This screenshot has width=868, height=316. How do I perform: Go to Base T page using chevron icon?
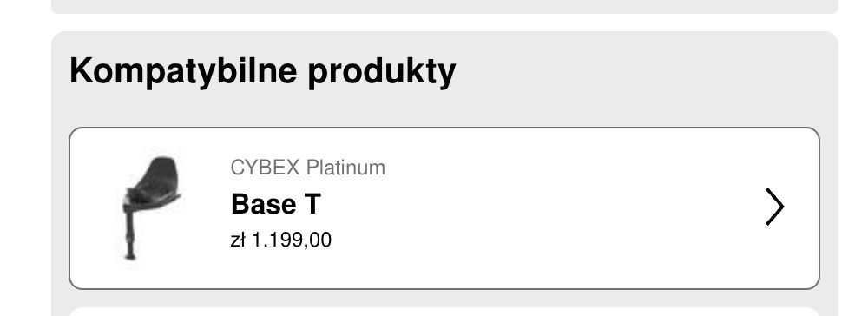[774, 207]
